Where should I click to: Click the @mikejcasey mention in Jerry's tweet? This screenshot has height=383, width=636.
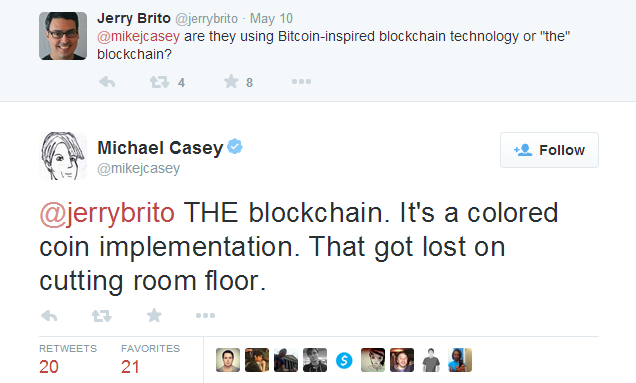point(138,37)
